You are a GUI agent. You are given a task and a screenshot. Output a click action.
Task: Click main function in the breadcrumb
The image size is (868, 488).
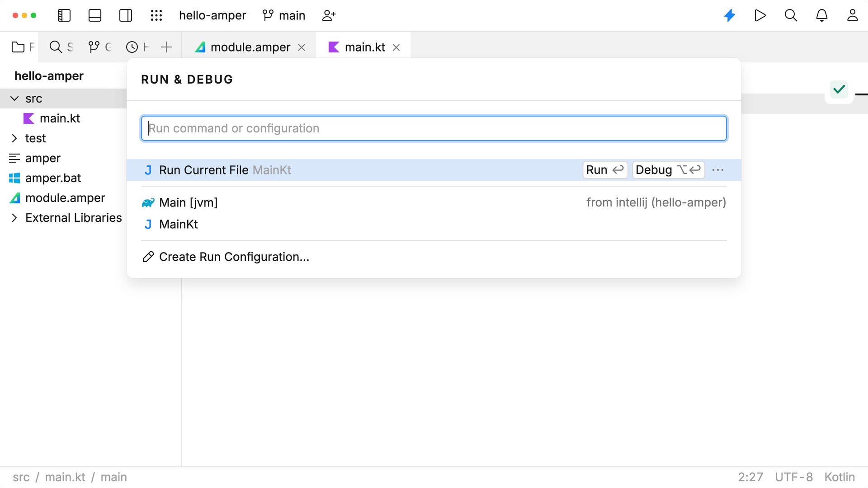[113, 477]
